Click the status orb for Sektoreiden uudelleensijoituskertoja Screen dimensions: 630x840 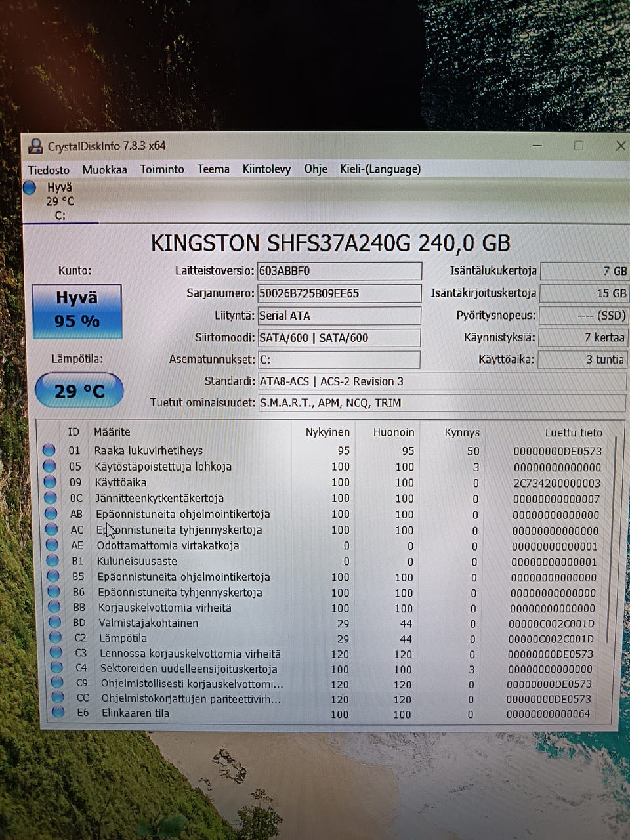tap(57, 668)
